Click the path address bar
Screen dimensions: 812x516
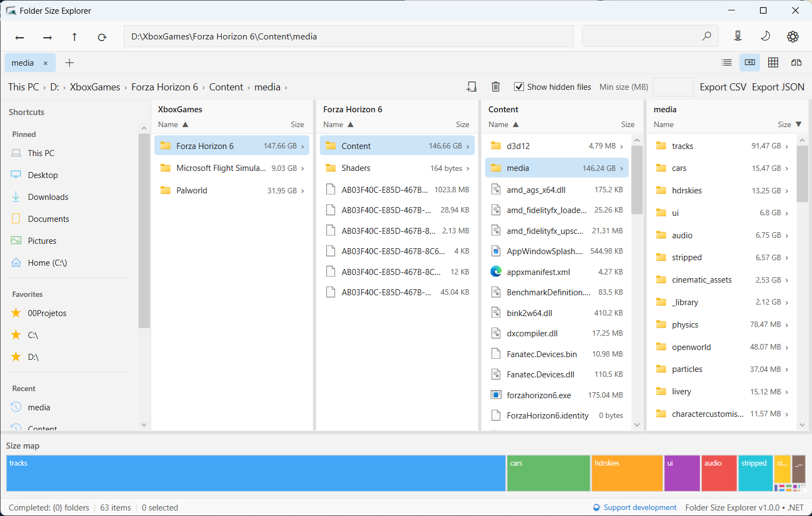[348, 37]
